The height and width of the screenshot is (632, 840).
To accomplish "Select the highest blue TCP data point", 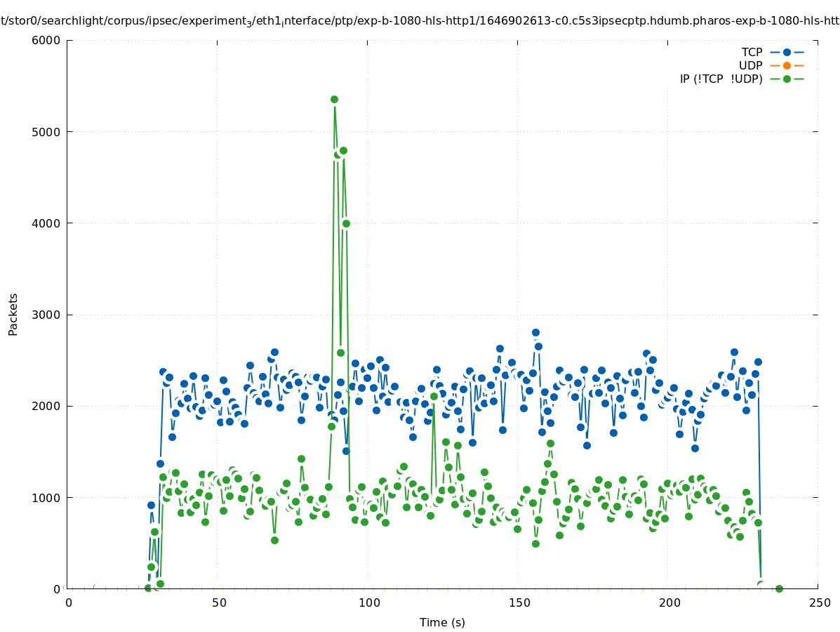I will 535,332.
